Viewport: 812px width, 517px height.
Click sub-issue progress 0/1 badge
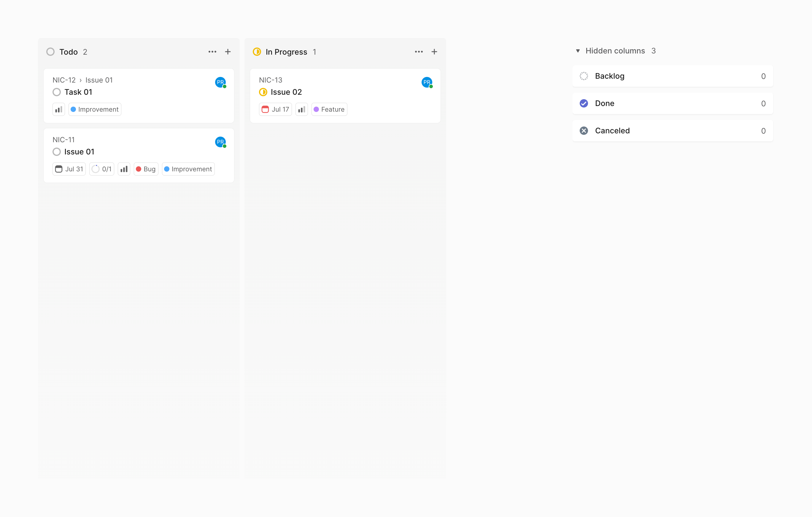[x=102, y=169]
